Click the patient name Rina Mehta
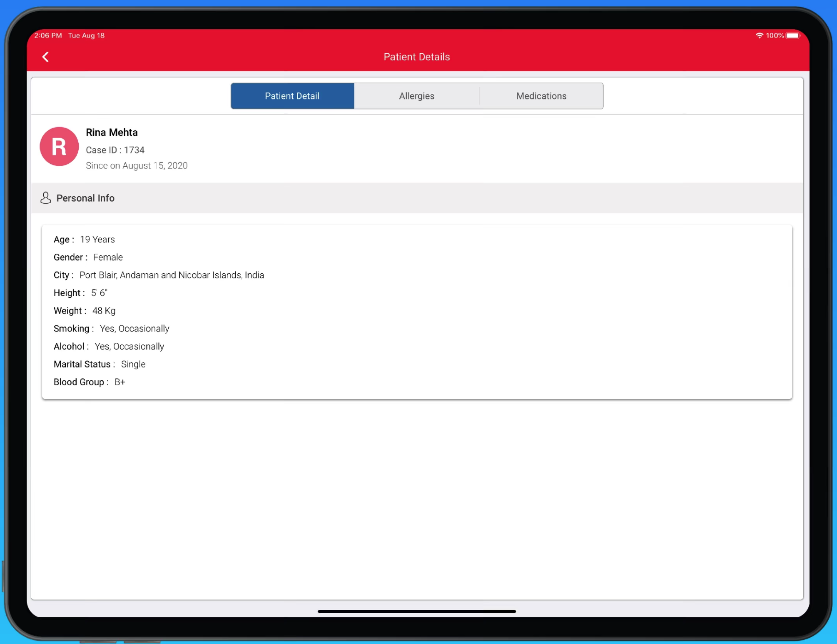The image size is (837, 644). 112,132
